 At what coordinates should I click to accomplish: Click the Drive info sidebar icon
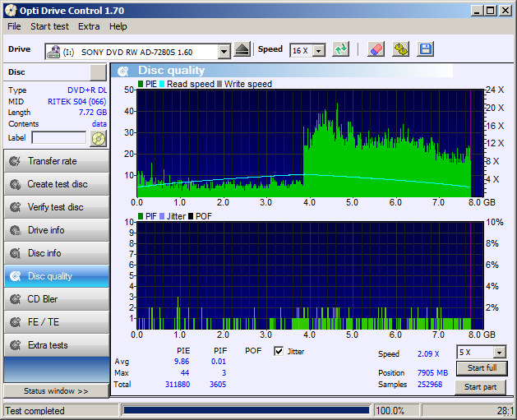15,230
